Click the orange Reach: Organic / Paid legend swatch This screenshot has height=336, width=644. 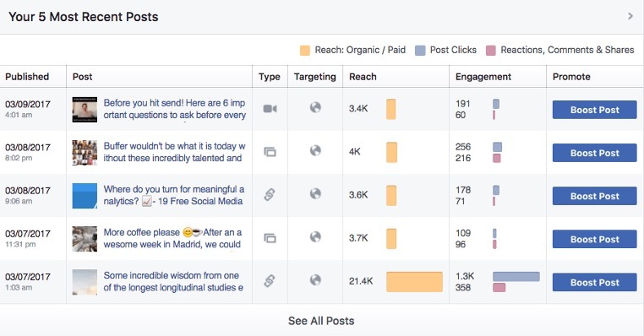pyautogui.click(x=305, y=51)
